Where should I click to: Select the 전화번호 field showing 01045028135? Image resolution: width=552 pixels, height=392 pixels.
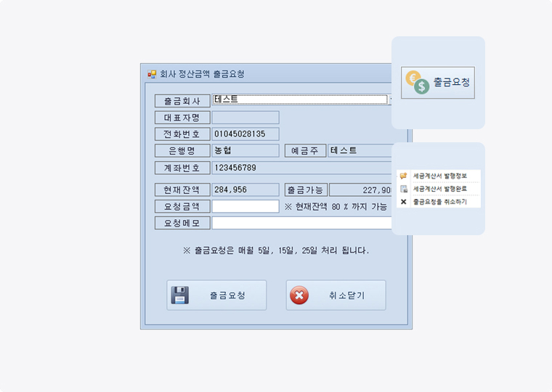tap(245, 134)
